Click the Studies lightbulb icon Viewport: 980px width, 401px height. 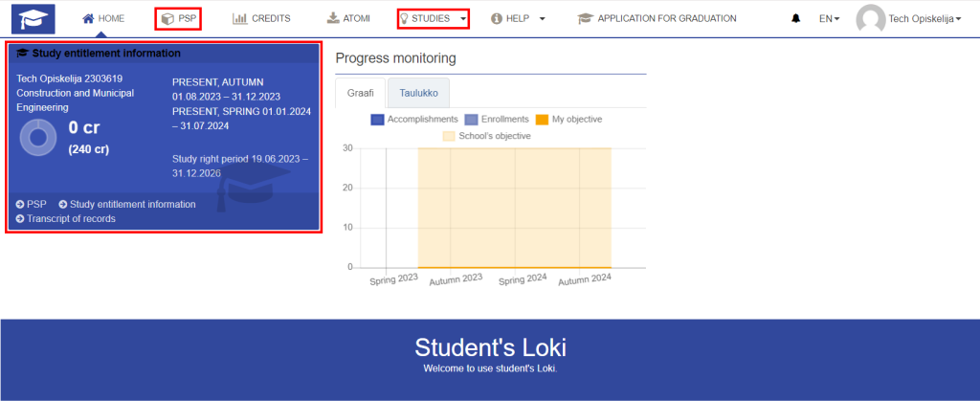point(405,19)
